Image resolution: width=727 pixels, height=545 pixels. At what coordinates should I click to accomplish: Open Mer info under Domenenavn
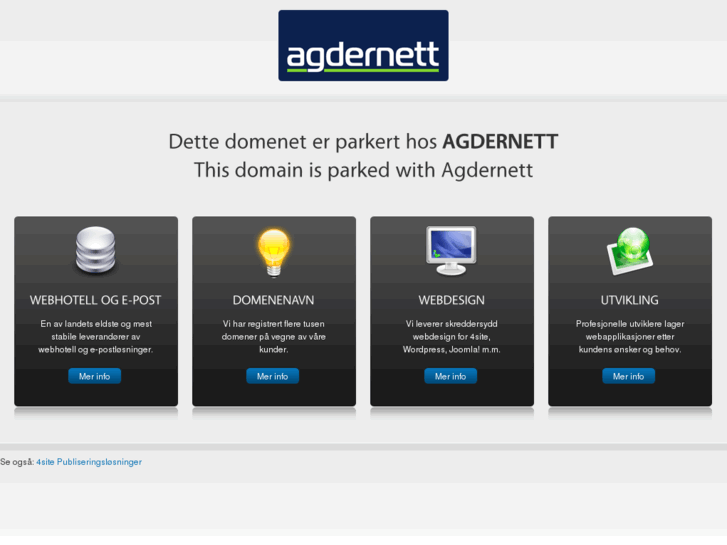(x=273, y=376)
